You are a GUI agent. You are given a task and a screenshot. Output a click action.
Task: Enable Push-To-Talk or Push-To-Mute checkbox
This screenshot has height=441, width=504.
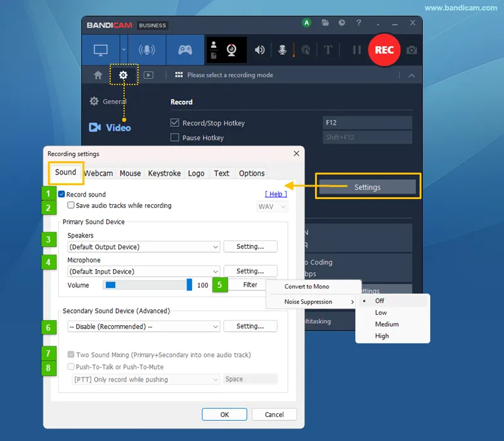click(71, 367)
